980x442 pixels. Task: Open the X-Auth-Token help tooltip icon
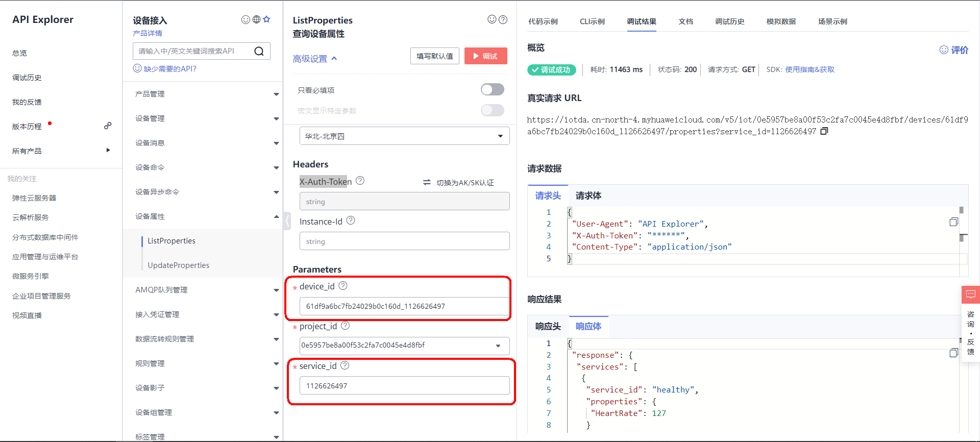(360, 180)
